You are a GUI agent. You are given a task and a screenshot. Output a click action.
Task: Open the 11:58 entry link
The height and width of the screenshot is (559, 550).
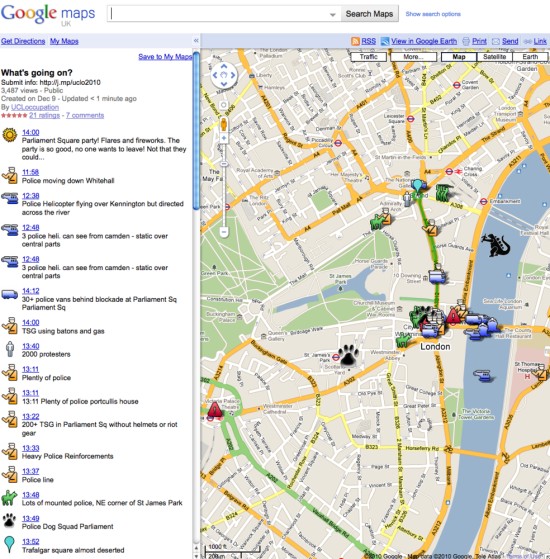[30, 172]
